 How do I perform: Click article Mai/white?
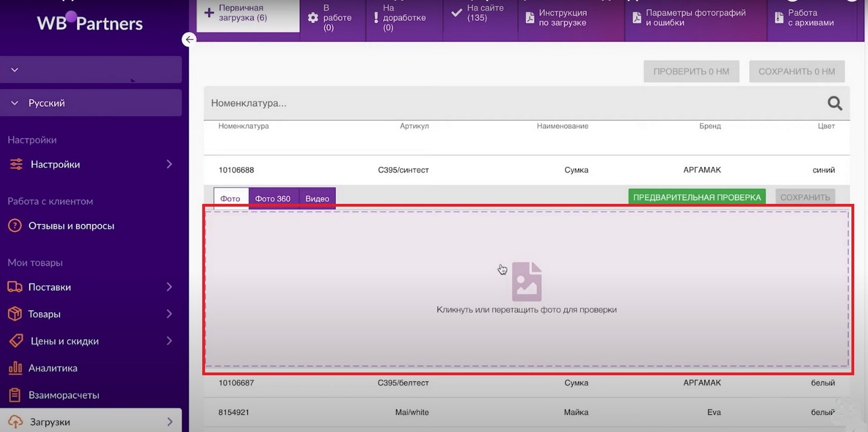tap(412, 412)
